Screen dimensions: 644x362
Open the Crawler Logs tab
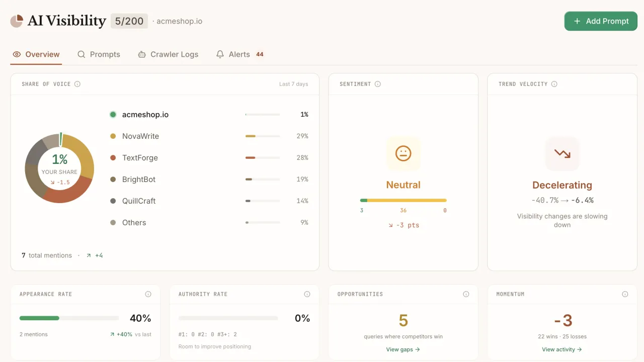pos(168,54)
